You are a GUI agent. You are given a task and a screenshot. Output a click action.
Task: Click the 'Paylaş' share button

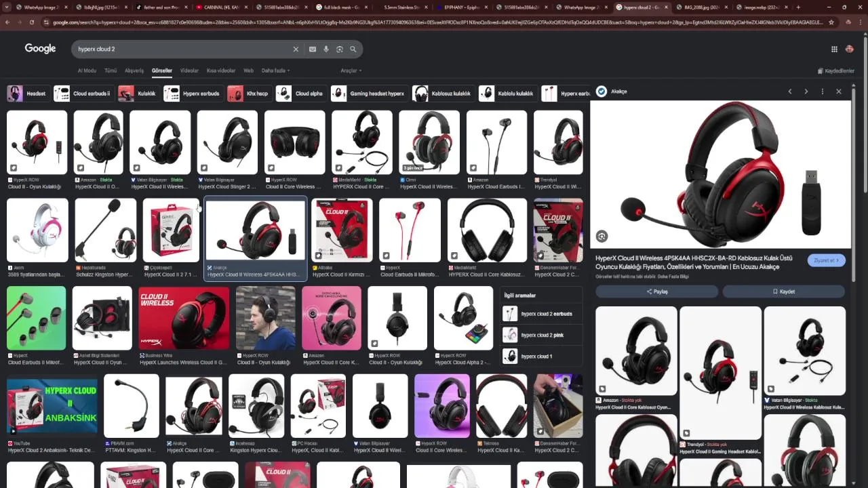[x=656, y=291]
